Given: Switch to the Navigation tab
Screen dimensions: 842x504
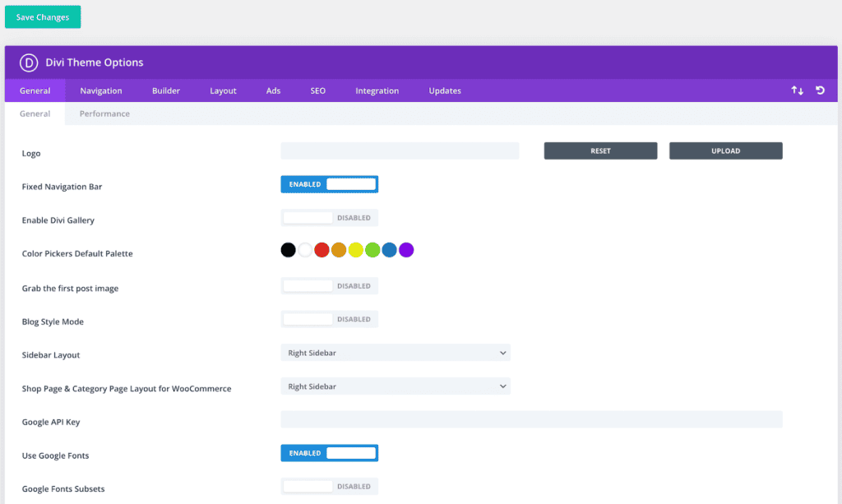Looking at the screenshot, I should 101,90.
